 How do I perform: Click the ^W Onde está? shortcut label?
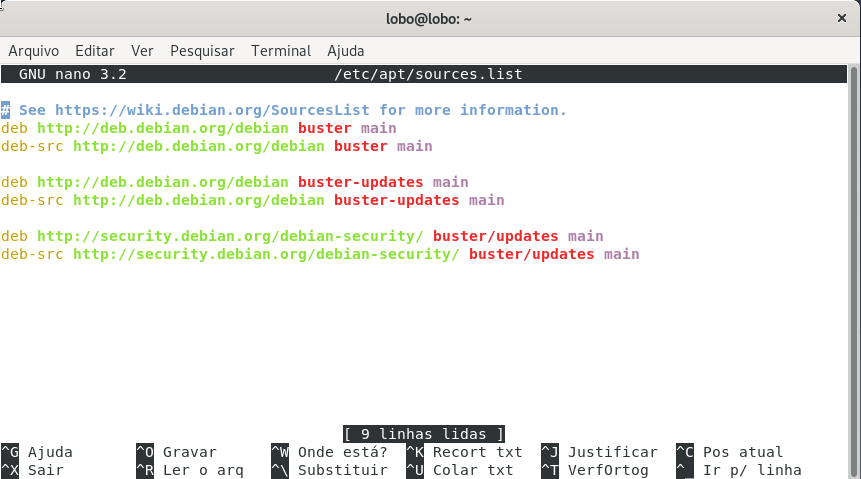(329, 452)
